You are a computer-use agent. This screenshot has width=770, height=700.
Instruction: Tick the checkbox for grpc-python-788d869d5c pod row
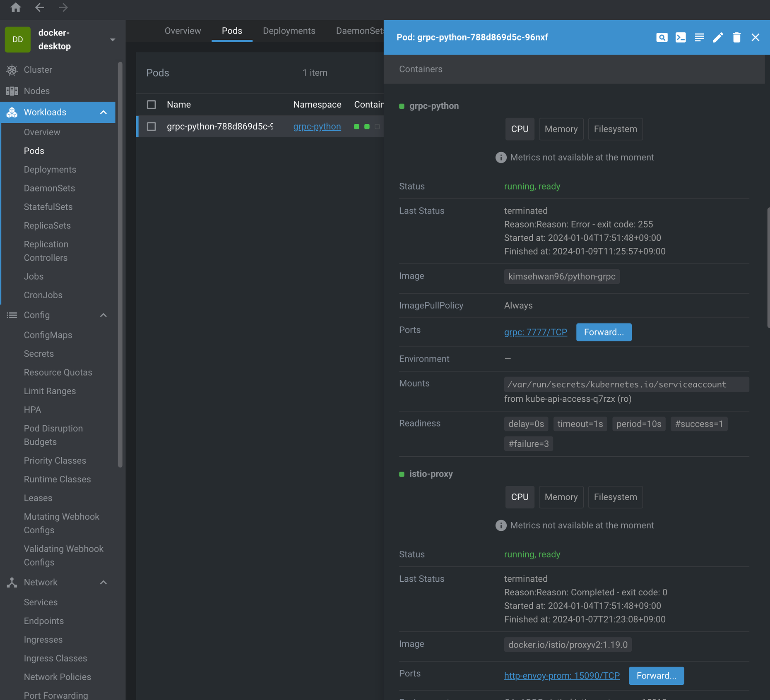(x=152, y=127)
